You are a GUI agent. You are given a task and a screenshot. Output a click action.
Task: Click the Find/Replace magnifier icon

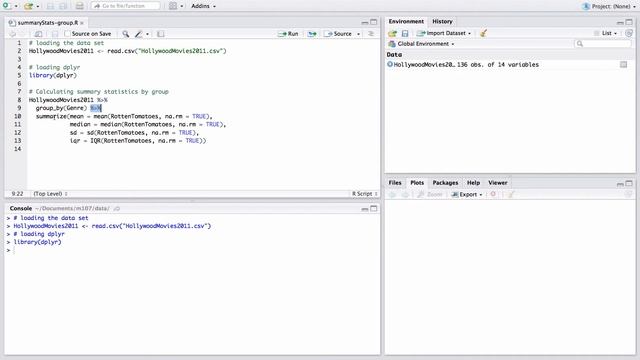pyautogui.click(x=126, y=34)
